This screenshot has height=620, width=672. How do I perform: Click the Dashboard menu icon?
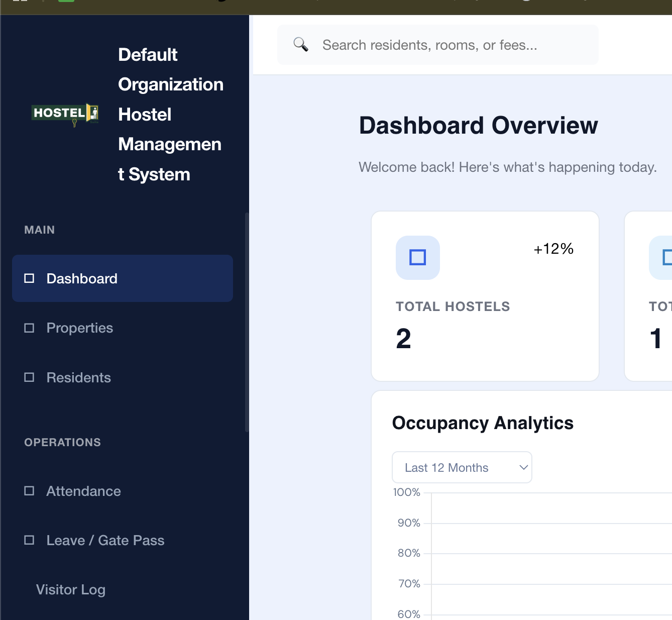29,278
